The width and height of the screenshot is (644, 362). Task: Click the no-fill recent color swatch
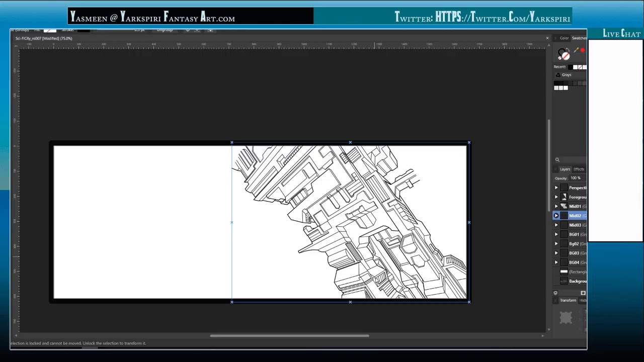pos(580,67)
